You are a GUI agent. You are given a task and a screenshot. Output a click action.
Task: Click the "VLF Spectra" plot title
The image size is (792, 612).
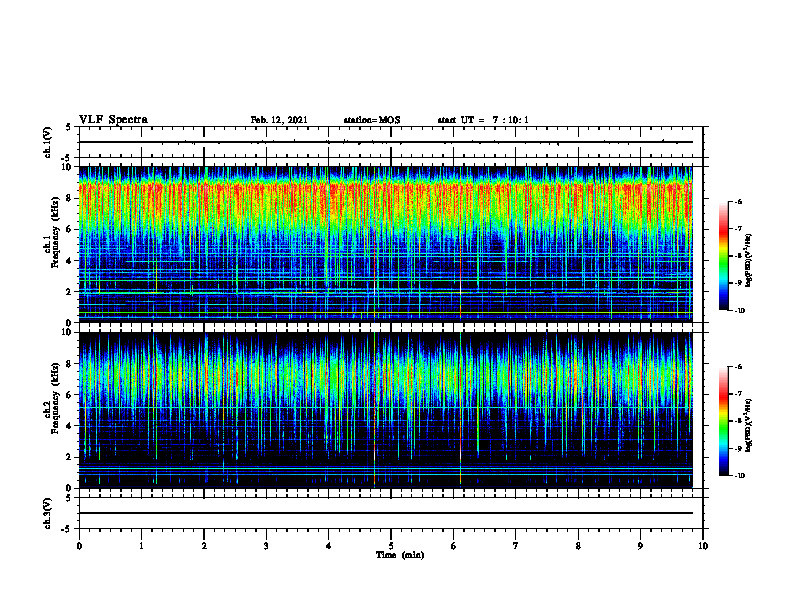(113, 120)
